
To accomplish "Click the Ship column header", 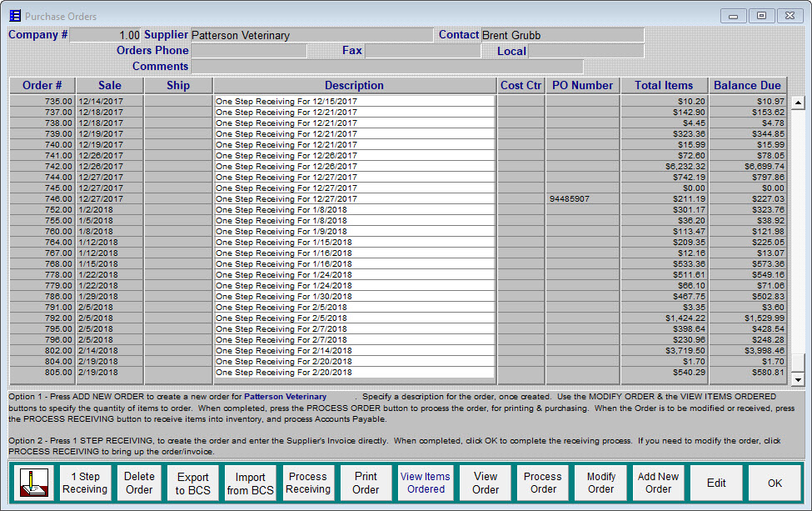I will [x=178, y=86].
